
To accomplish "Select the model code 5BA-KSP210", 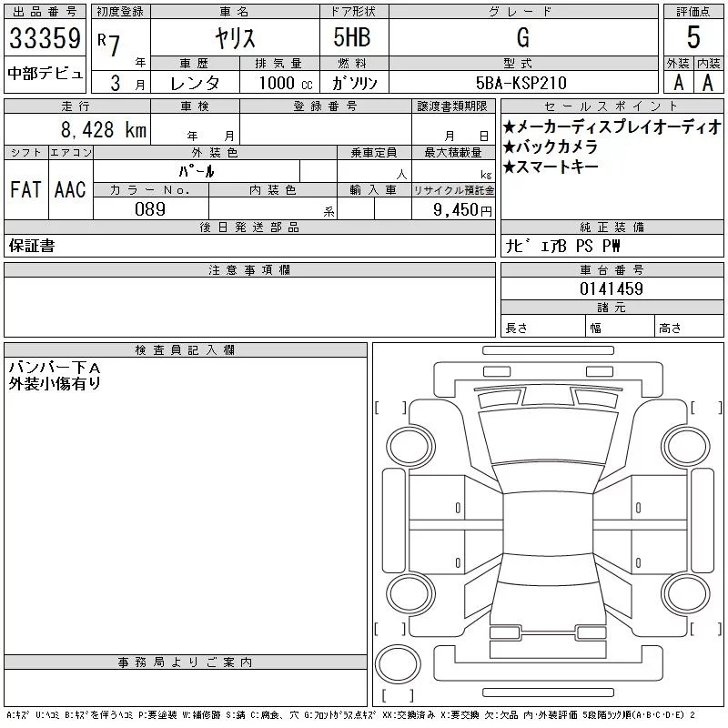I will click(x=521, y=83).
